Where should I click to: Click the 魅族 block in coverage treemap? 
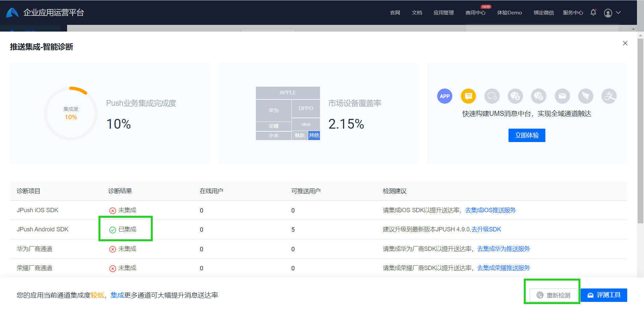[x=300, y=135]
